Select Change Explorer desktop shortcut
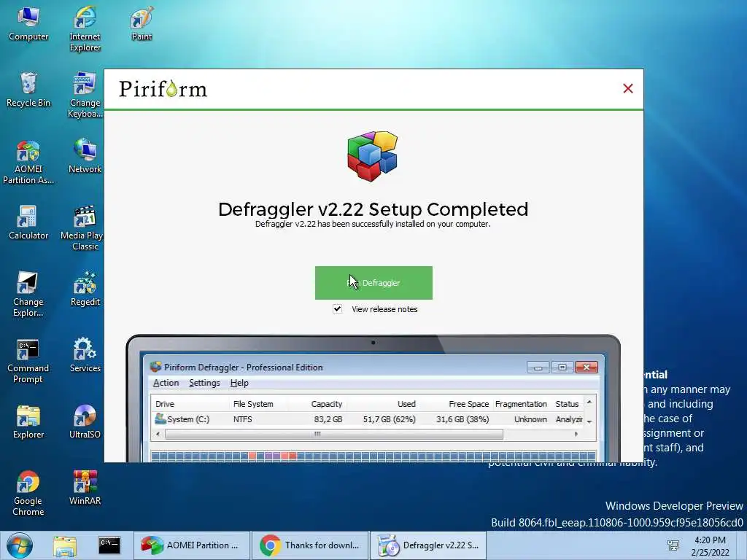747x560 pixels. click(28, 294)
